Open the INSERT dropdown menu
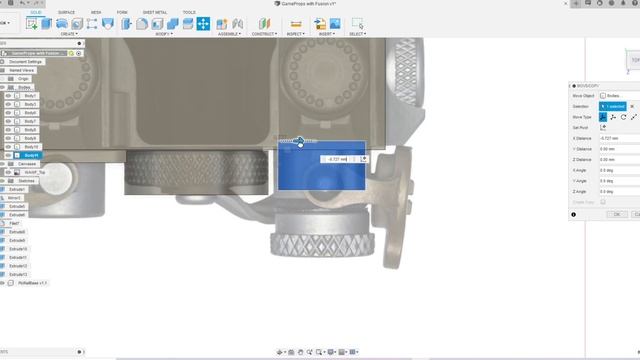This screenshot has width=640, height=360. click(326, 34)
